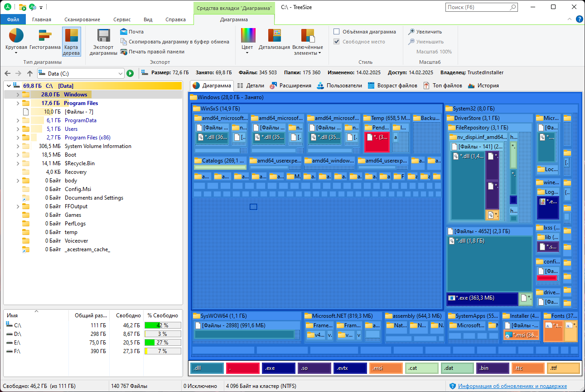Click the update info shield icon in the status bar
585x392 pixels.
click(x=452, y=386)
